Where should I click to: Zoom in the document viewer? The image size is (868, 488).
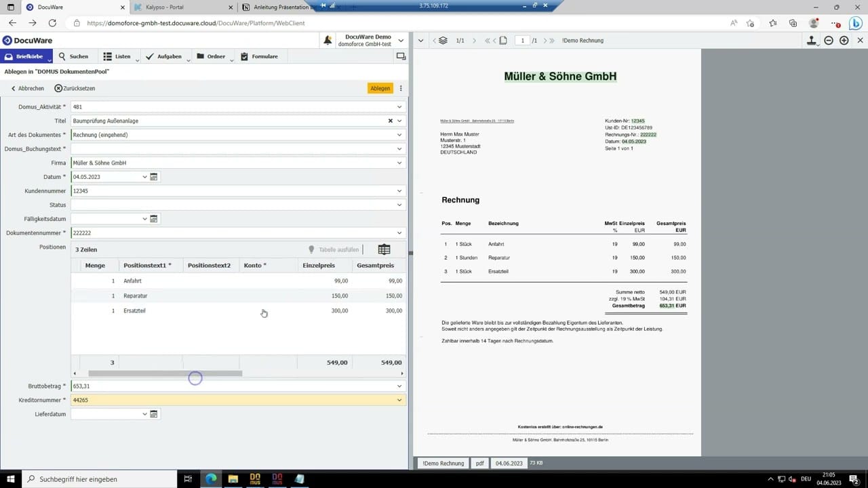844,41
